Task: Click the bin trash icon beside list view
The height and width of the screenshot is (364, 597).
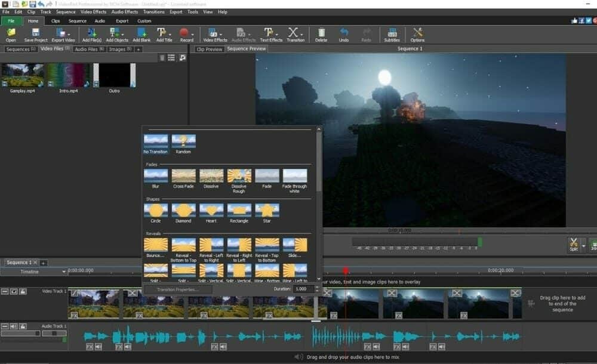Action: click(x=162, y=57)
